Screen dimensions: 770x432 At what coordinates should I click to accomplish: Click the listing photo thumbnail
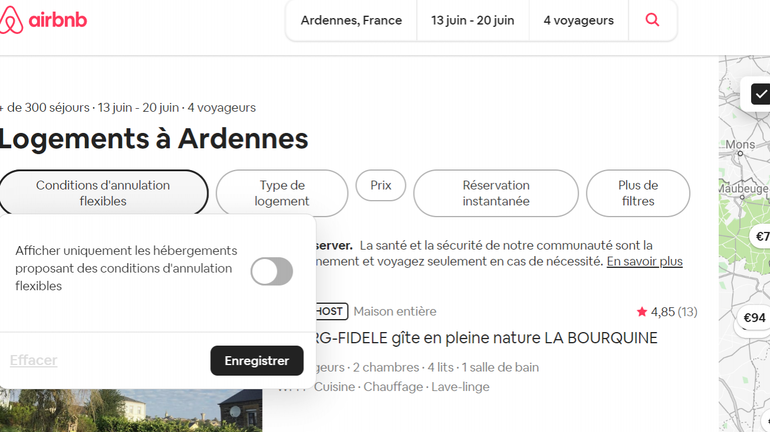[131, 411]
